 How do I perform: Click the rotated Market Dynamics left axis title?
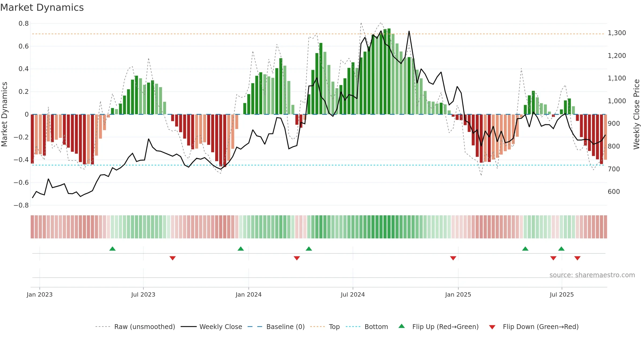[x=4, y=114]
